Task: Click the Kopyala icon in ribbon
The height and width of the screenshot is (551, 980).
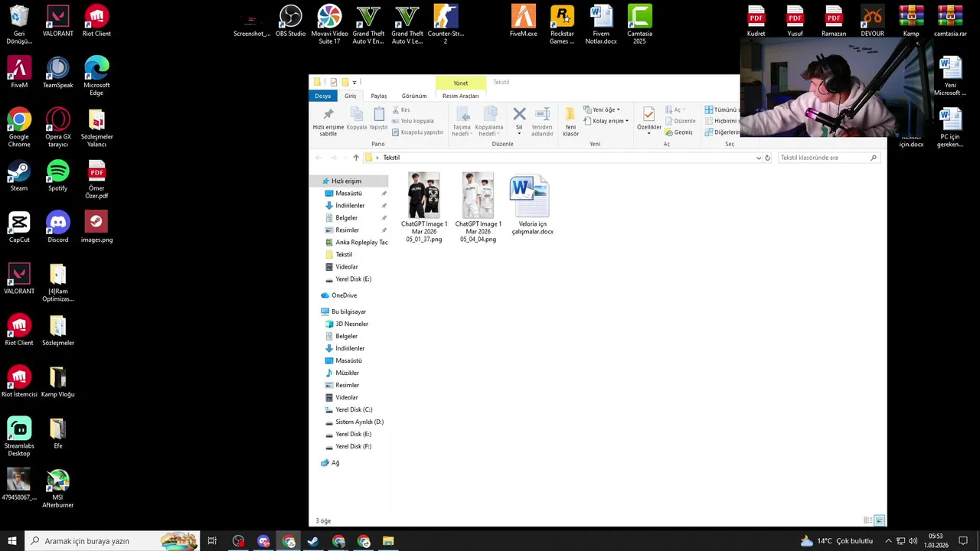Action: [357, 119]
